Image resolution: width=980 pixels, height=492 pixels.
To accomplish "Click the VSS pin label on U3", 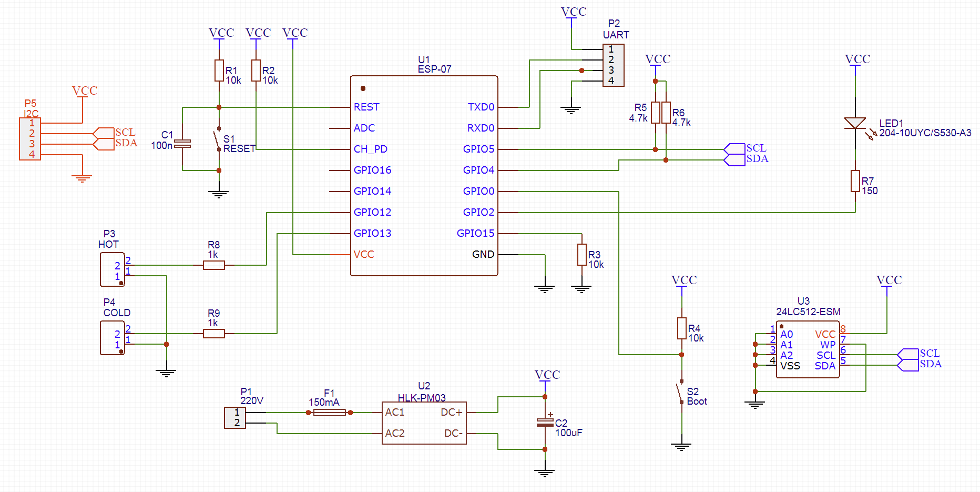I will pyautogui.click(x=790, y=366).
